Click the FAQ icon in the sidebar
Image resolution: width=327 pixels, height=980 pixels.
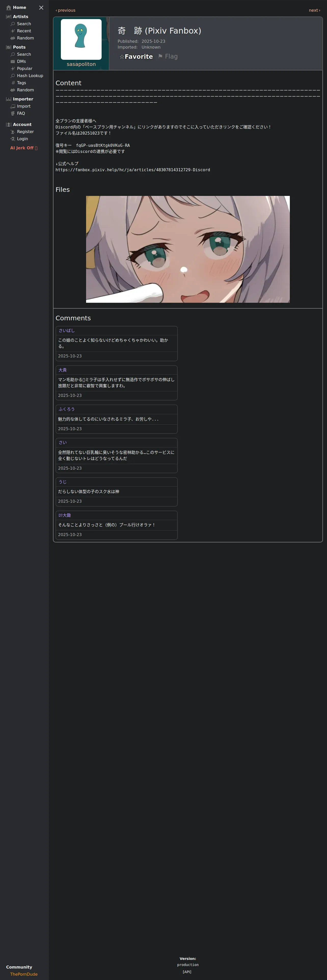pos(13,113)
